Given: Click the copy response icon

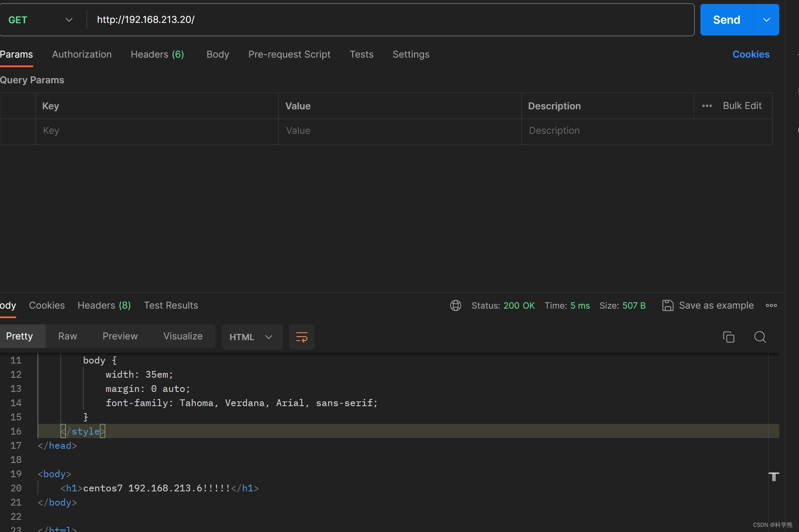Looking at the screenshot, I should point(728,336).
